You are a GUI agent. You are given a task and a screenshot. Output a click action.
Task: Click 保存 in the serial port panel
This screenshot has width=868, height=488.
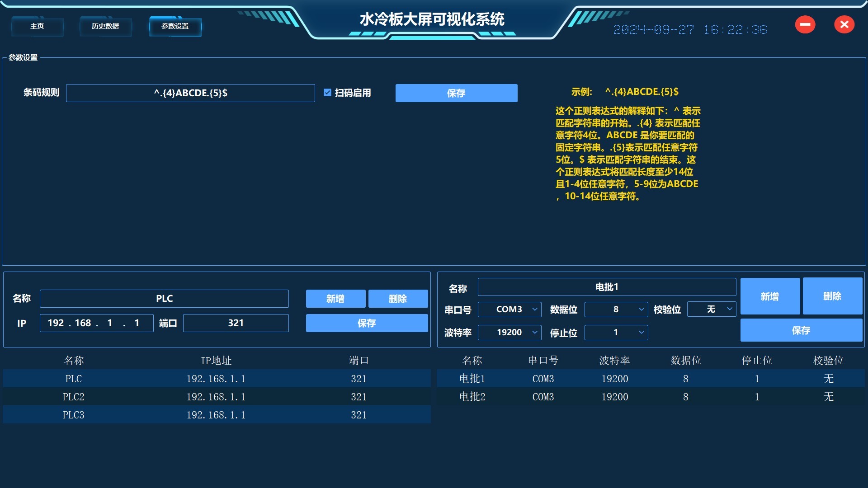click(x=801, y=330)
